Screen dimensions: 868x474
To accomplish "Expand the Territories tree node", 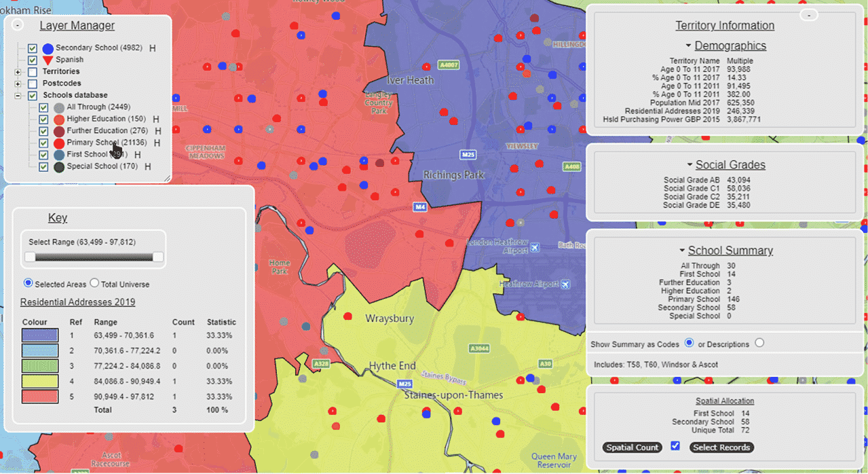I will (18, 72).
